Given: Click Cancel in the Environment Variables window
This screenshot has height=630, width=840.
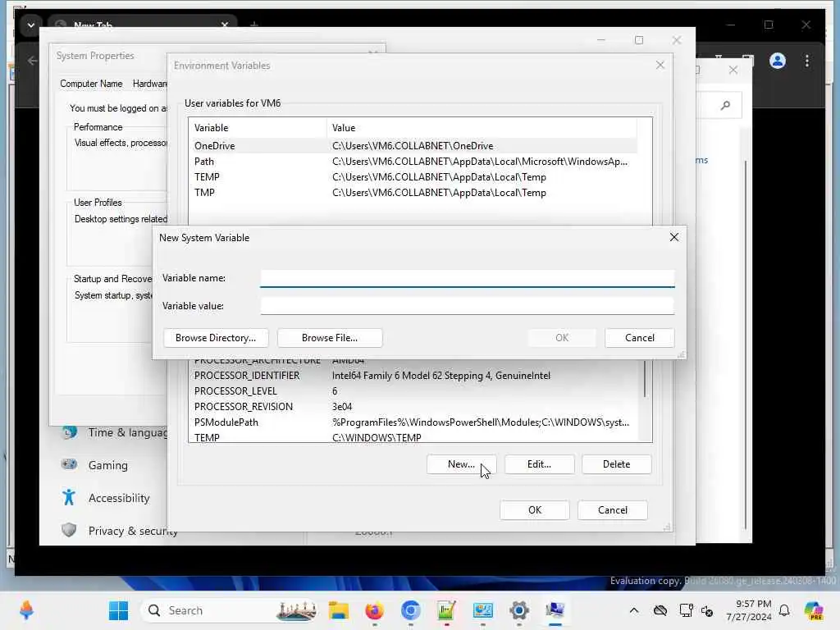Looking at the screenshot, I should pyautogui.click(x=612, y=510).
